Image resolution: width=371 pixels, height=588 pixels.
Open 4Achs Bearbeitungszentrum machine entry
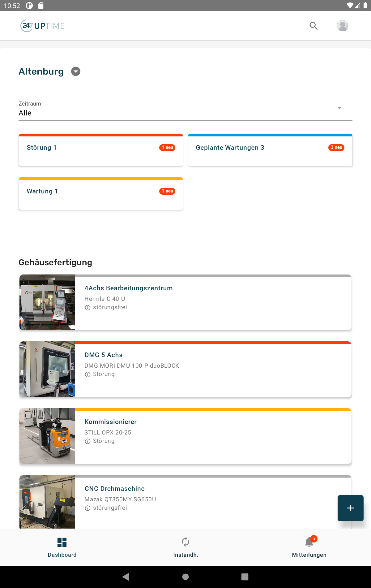(213, 302)
